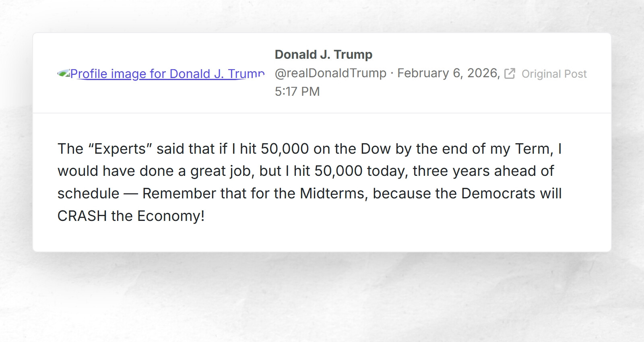
Task: Select the bold "Donald J. Trump" display name
Action: [323, 54]
